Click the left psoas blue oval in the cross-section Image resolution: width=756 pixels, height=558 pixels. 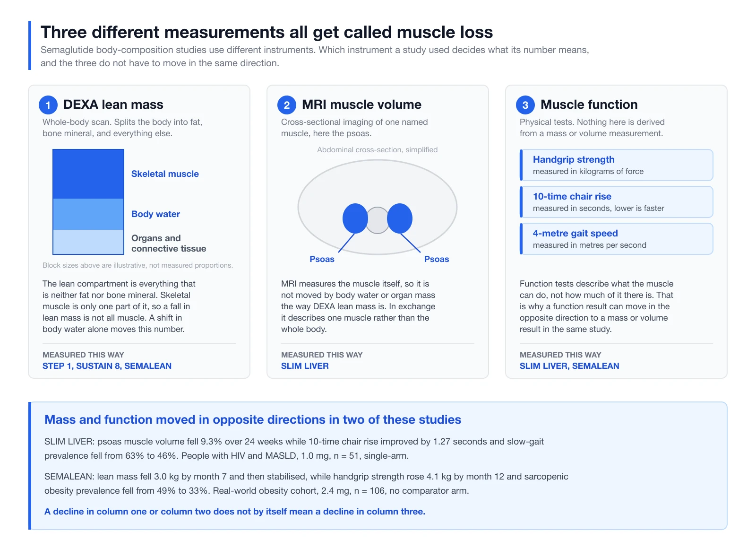tap(355, 218)
